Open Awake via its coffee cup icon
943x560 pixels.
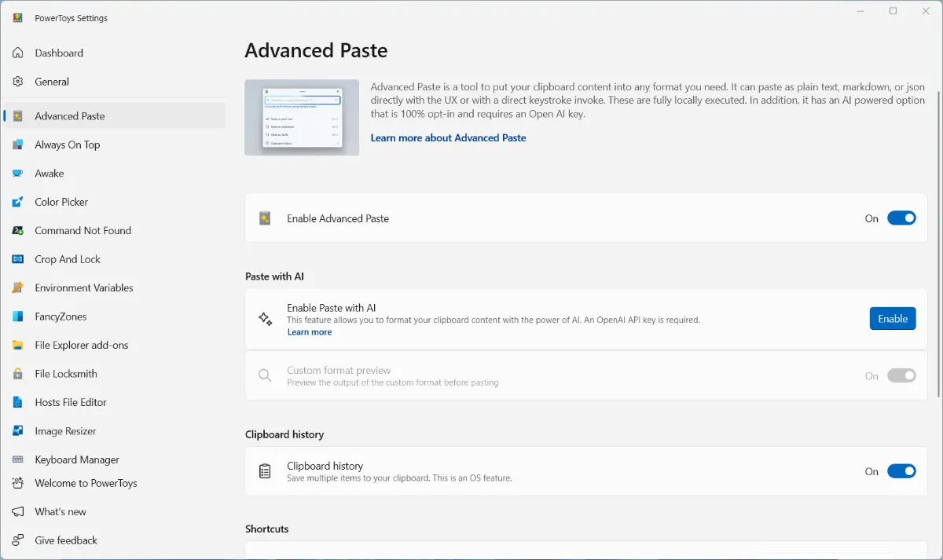pos(18,174)
